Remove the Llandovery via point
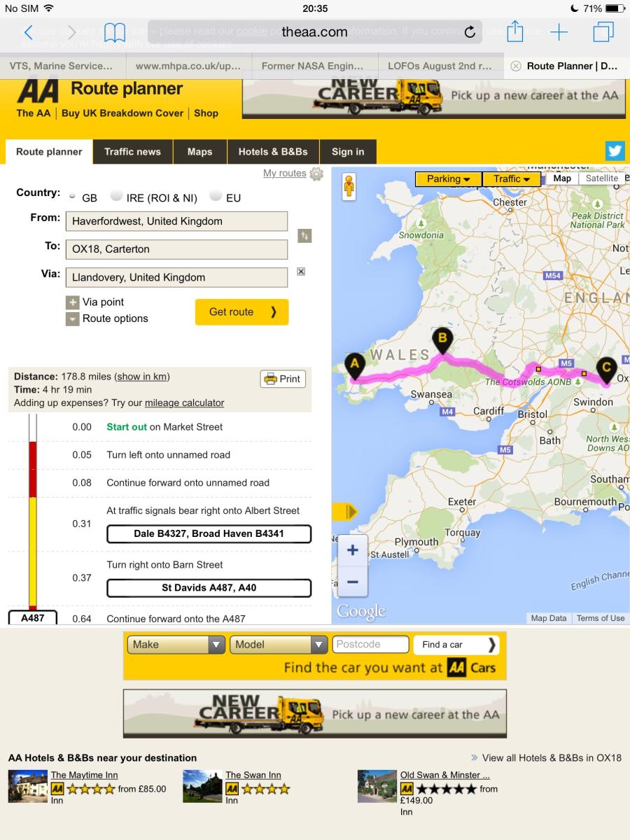 coord(301,271)
